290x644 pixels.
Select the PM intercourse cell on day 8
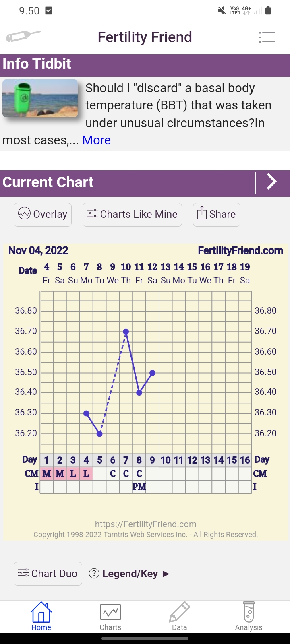point(139,487)
